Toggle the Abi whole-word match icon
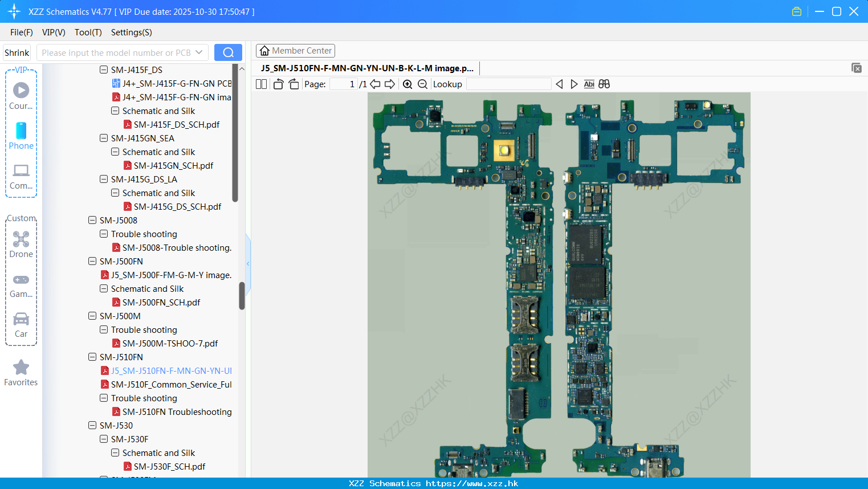Viewport: 868px width, 489px height. tap(589, 84)
